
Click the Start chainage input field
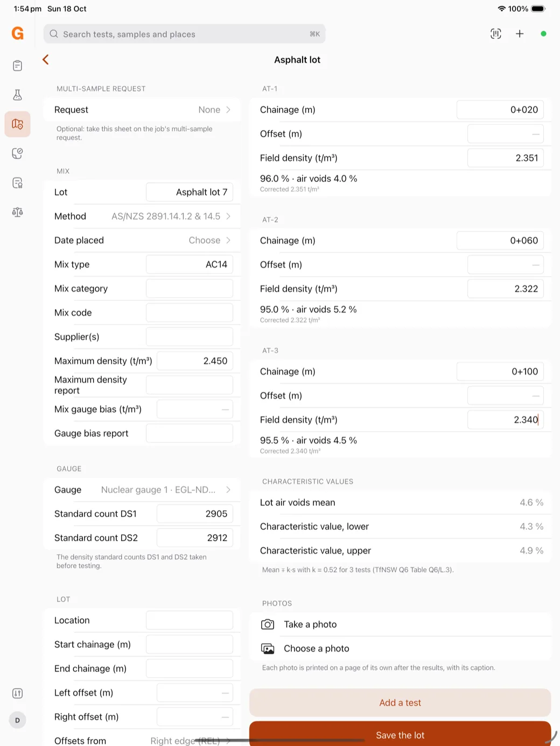[190, 645]
